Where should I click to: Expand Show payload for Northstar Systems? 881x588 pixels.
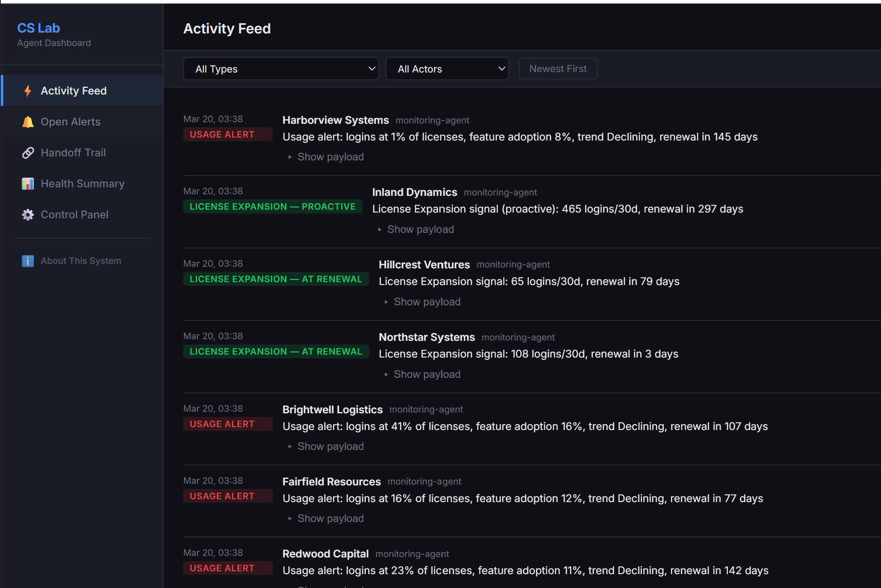point(423,374)
